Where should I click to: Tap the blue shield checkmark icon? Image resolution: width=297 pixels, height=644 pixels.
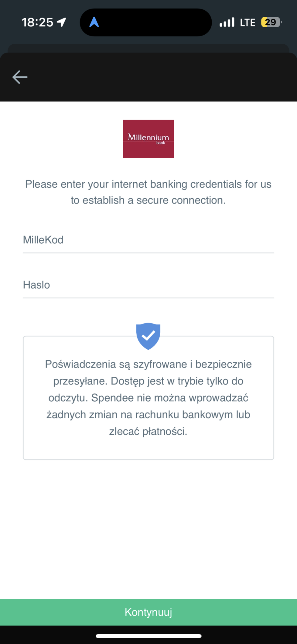(148, 336)
